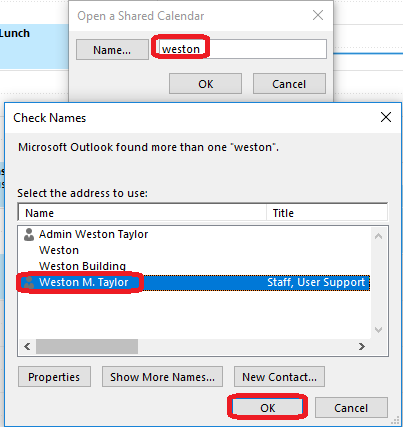
Task: Choose Weston Building from the list
Action: click(x=195, y=266)
